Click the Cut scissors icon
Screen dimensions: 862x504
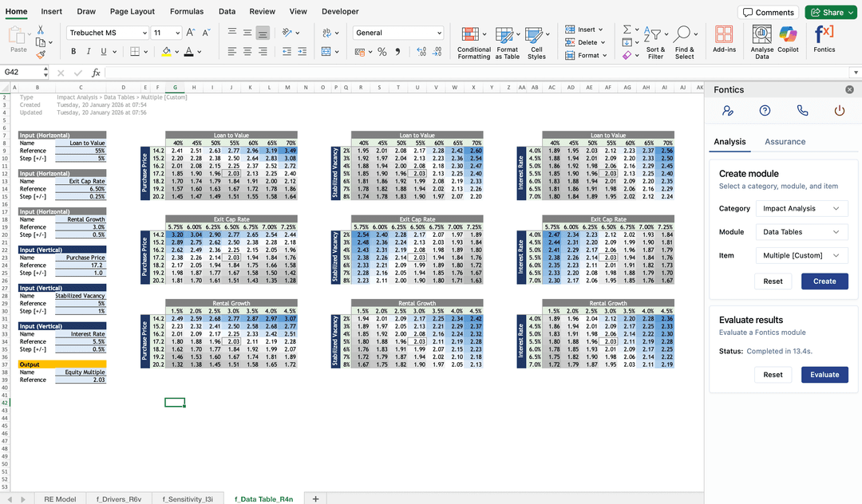coord(40,30)
